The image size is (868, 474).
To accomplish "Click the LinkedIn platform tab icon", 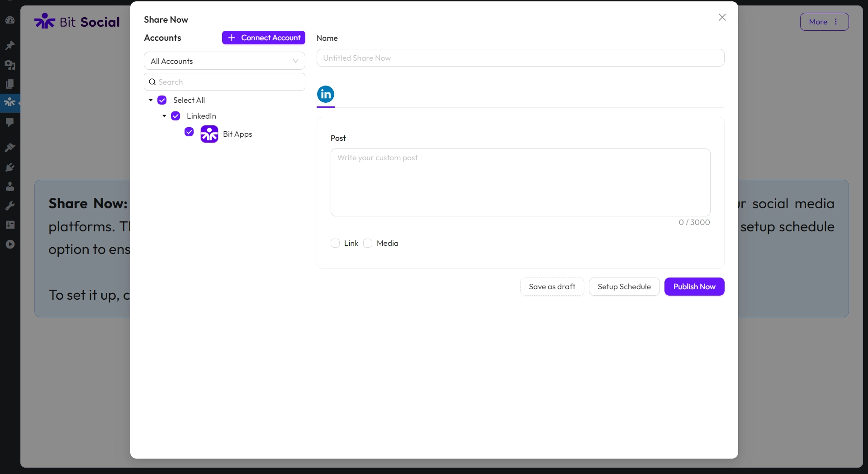I will tap(325, 94).
